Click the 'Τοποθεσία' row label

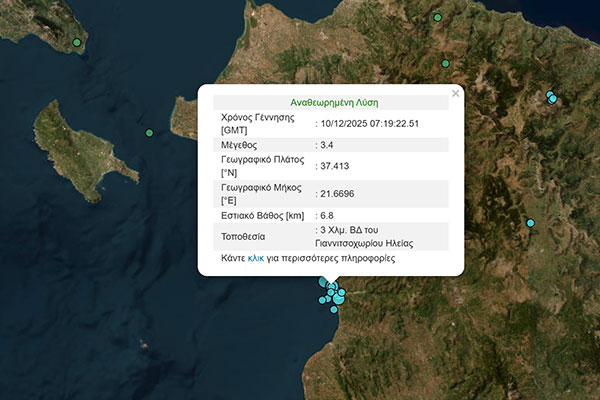(246, 237)
